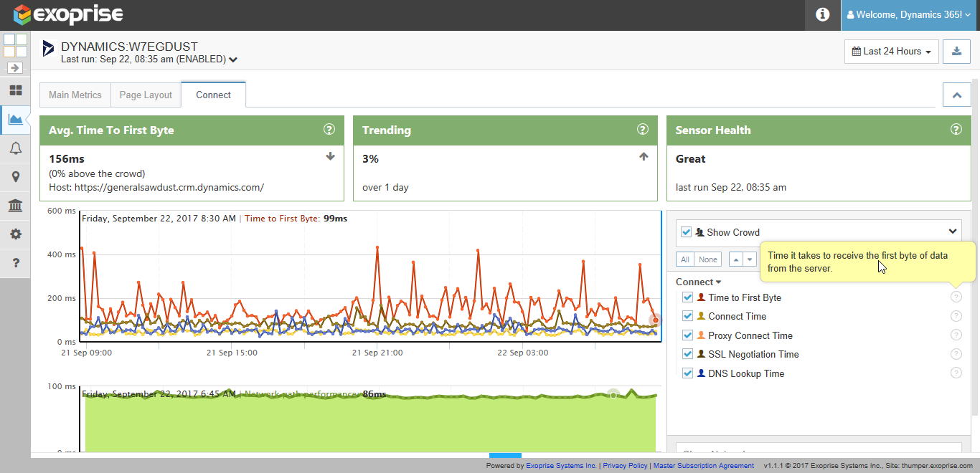This screenshot has width=980, height=473.
Task: Open help for the Sensor Health card
Action: [956, 130]
